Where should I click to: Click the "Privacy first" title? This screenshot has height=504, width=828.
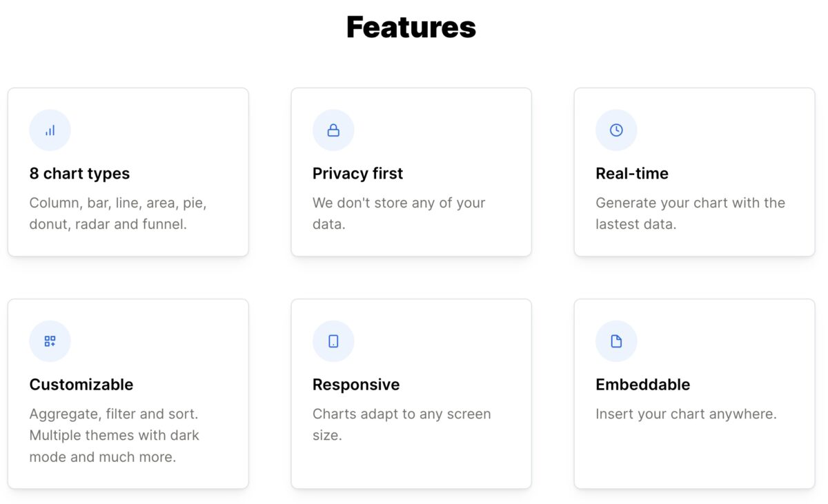click(357, 174)
